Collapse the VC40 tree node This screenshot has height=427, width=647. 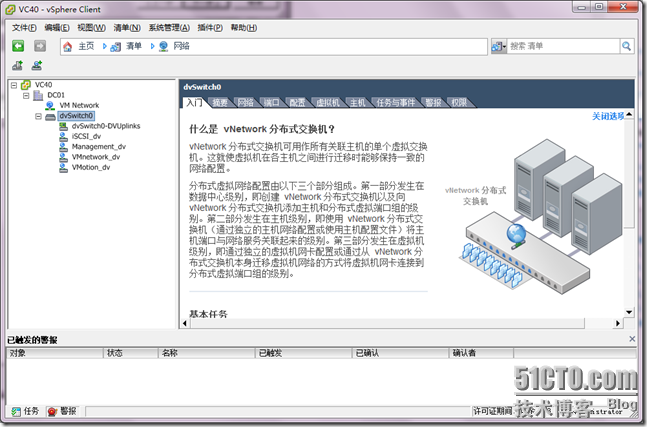[x=14, y=85]
